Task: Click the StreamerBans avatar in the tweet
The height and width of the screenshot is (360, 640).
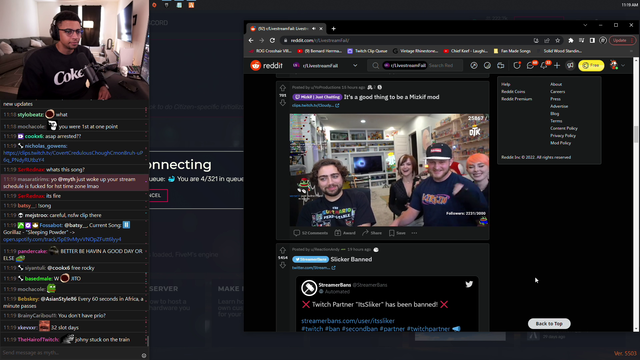Action: click(x=309, y=288)
